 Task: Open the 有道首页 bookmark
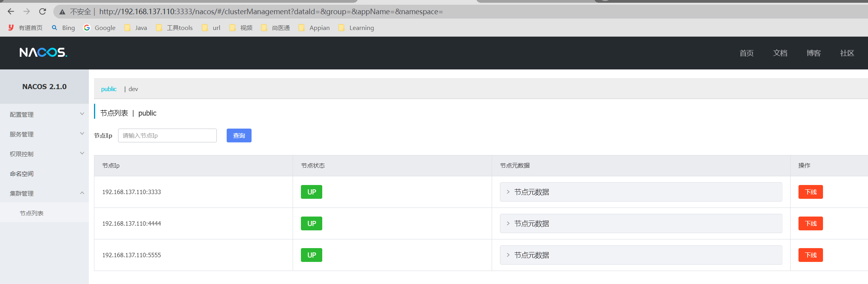click(25, 28)
